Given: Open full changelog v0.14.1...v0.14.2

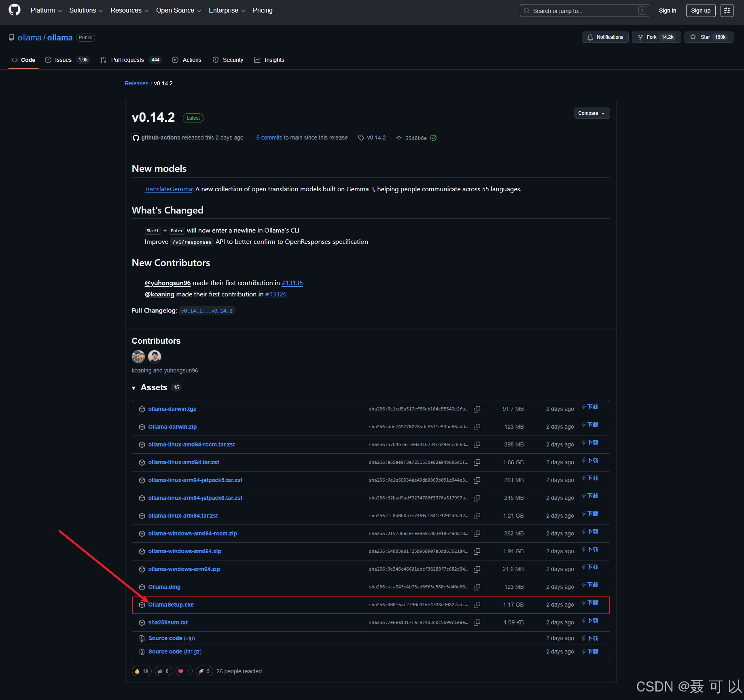Looking at the screenshot, I should click(x=207, y=311).
